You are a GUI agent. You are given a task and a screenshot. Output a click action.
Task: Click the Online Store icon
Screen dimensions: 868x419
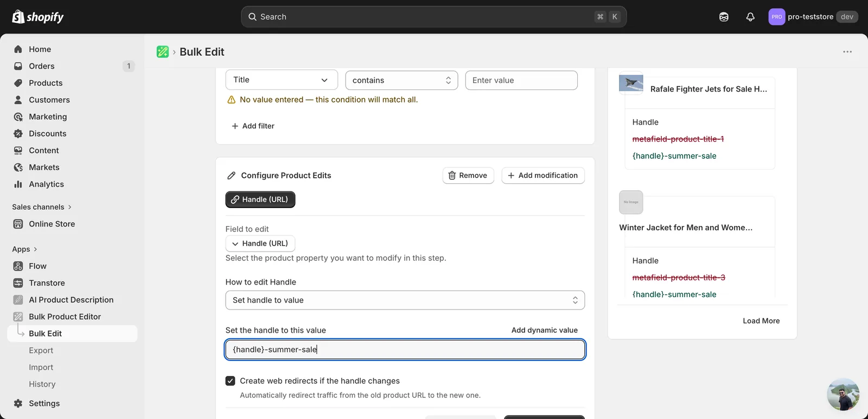(18, 224)
